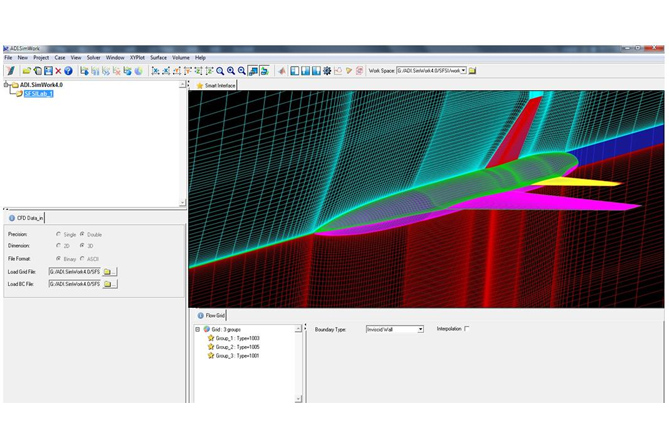Image resolution: width=669 pixels, height=445 pixels.
Task: Click the open folder toolbar icon
Action: (26, 71)
